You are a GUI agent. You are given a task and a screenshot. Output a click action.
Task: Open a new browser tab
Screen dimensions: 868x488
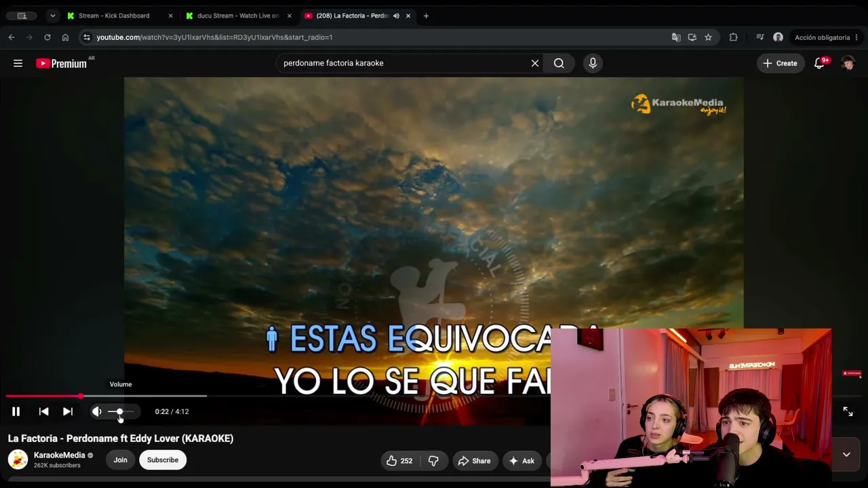point(426,16)
